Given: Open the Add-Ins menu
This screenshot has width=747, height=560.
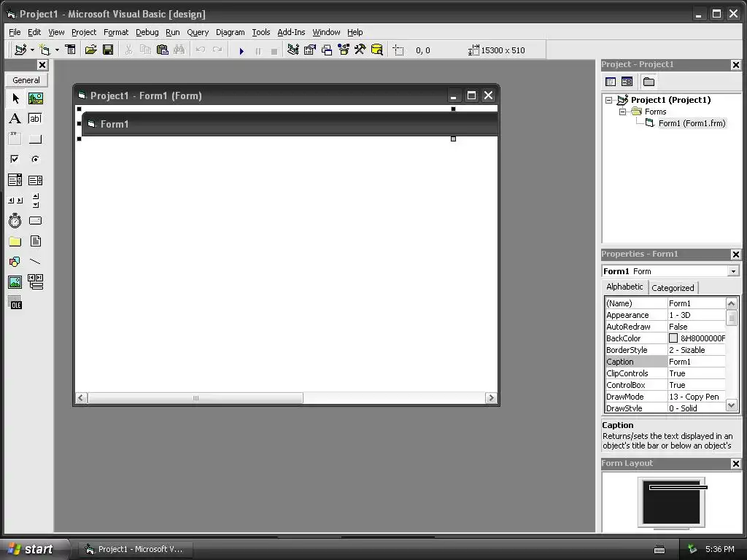Looking at the screenshot, I should 291,32.
